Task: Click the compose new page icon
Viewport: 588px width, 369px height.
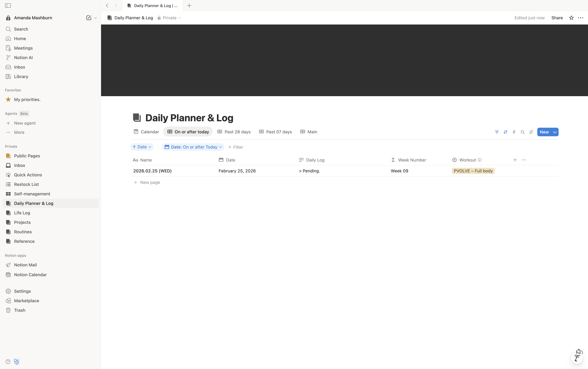Action: pos(89,18)
